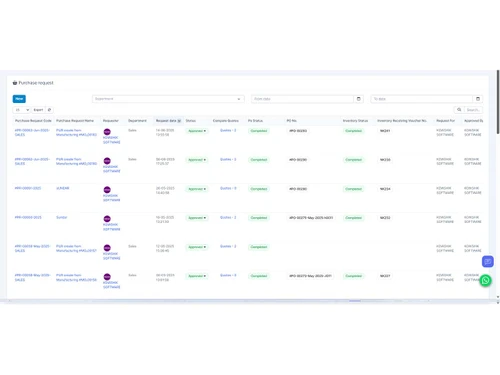Sort by Department column header
Screen dimensions: 500x375
[137, 121]
